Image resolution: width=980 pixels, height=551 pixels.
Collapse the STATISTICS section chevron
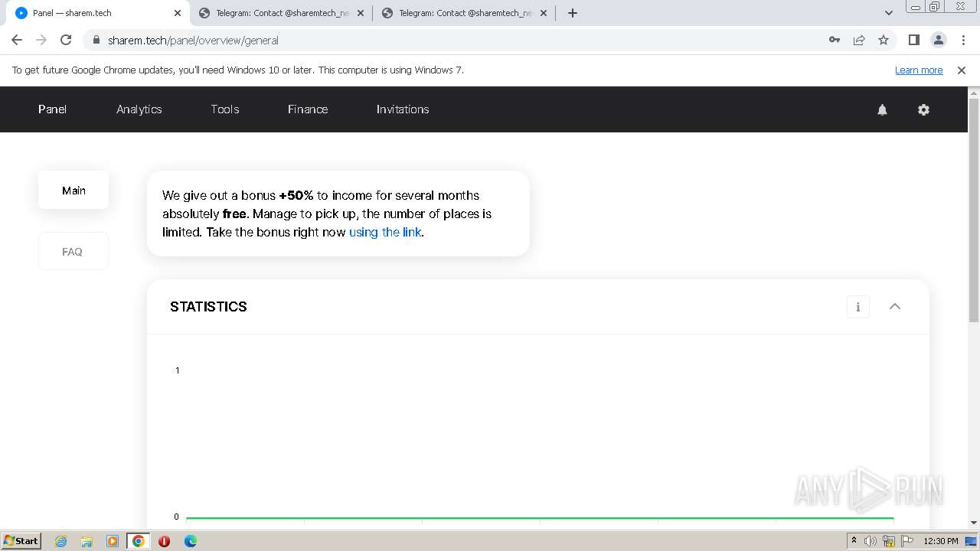tap(894, 306)
